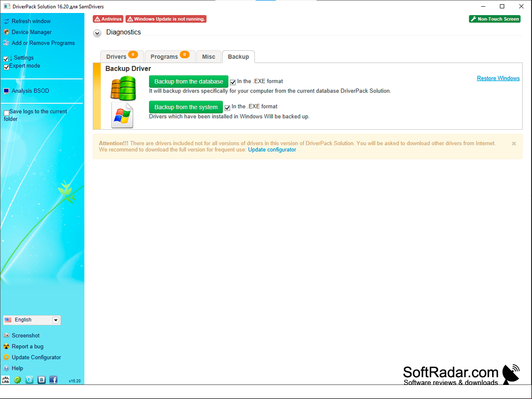Screen dimensions: 532x399
Task: Click the Analysis BSOD monitor icon
Action: click(6, 91)
